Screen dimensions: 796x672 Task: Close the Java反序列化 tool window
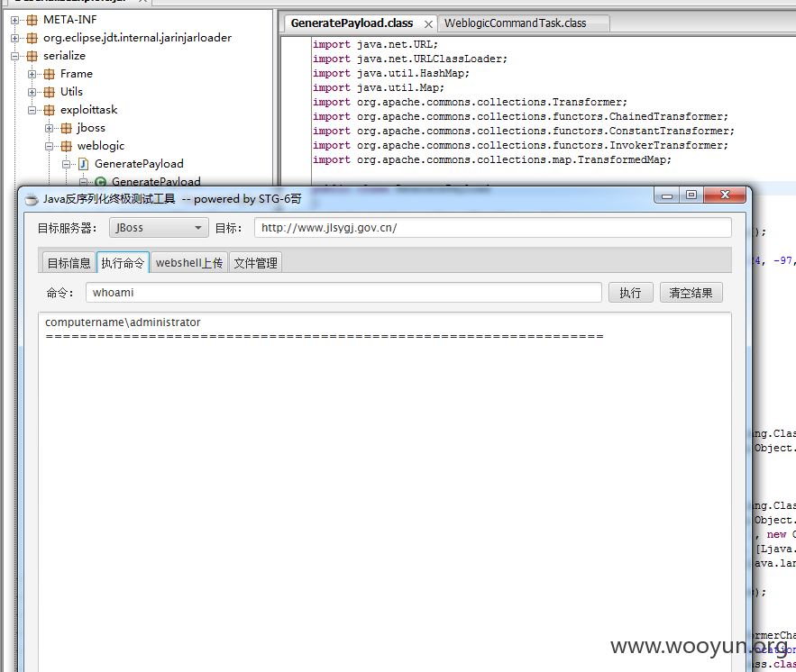click(x=725, y=195)
